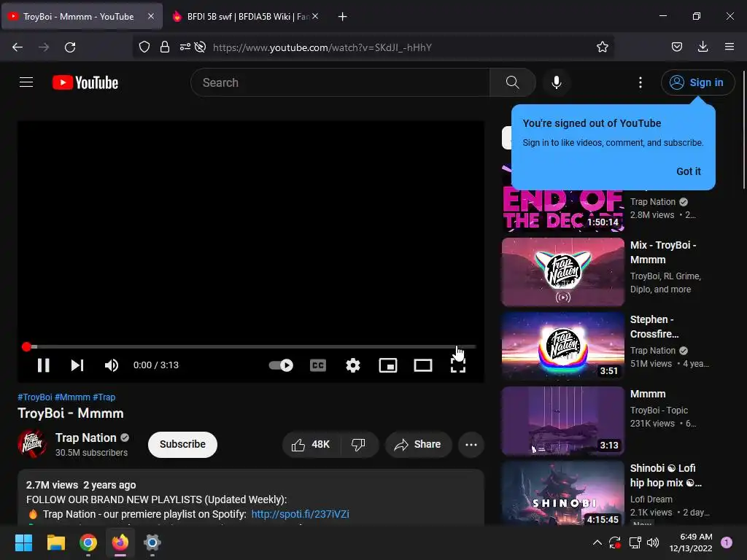Dismiss the popup with Got it
747x560 pixels.
[689, 171]
